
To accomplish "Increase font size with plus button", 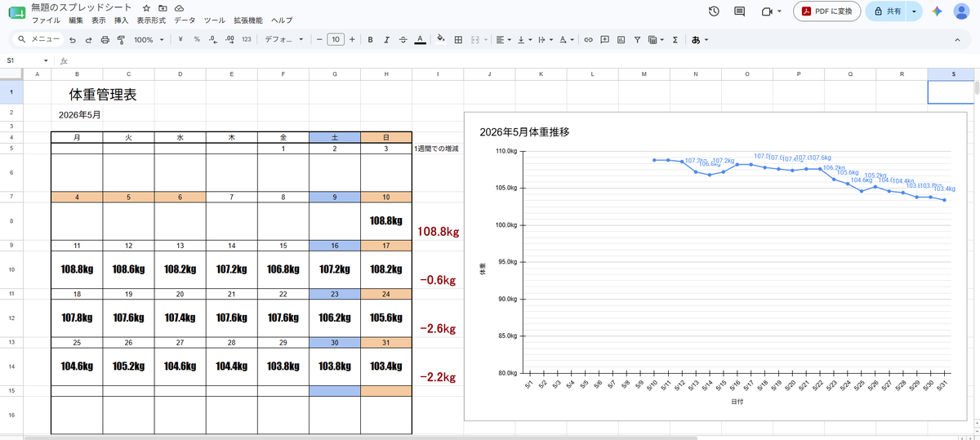I will point(352,39).
